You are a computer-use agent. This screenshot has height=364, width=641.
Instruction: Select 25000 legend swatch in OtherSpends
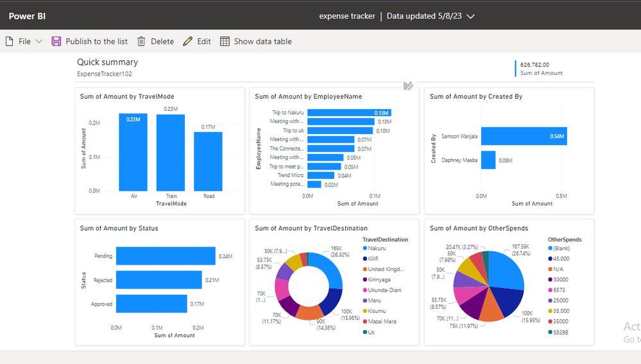click(x=551, y=301)
